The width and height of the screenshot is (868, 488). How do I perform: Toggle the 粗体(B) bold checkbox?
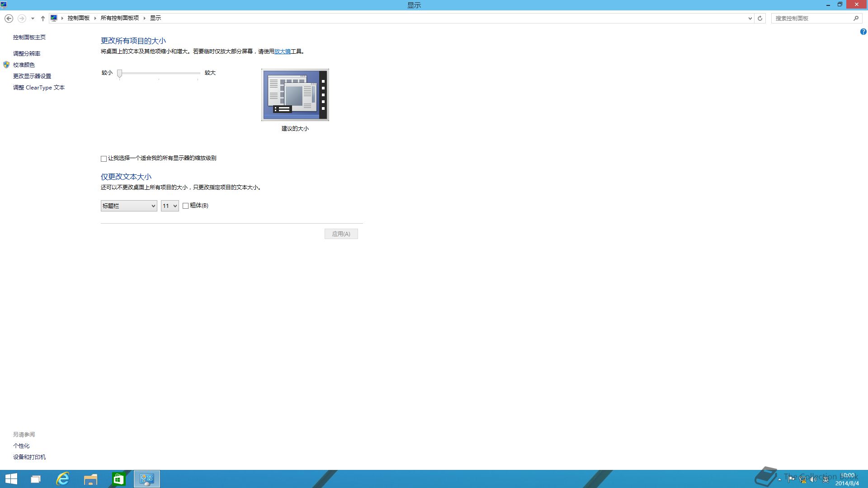click(x=185, y=206)
